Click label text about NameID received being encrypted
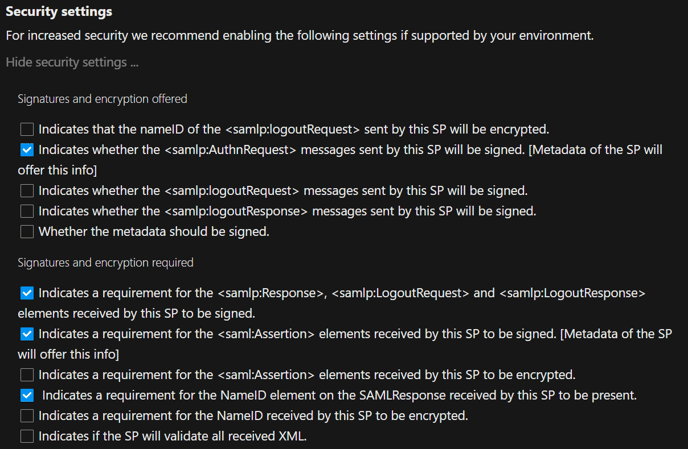This screenshot has width=688, height=449. pos(253,415)
